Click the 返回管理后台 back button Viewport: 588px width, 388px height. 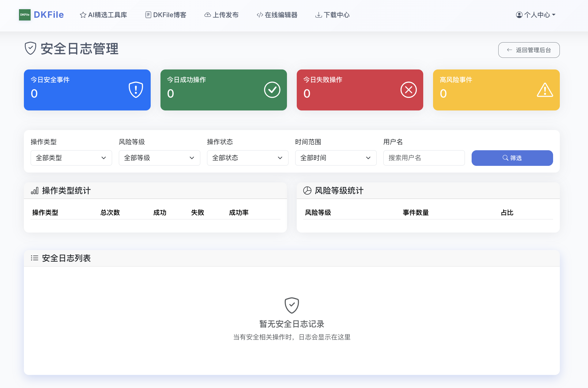(x=529, y=50)
